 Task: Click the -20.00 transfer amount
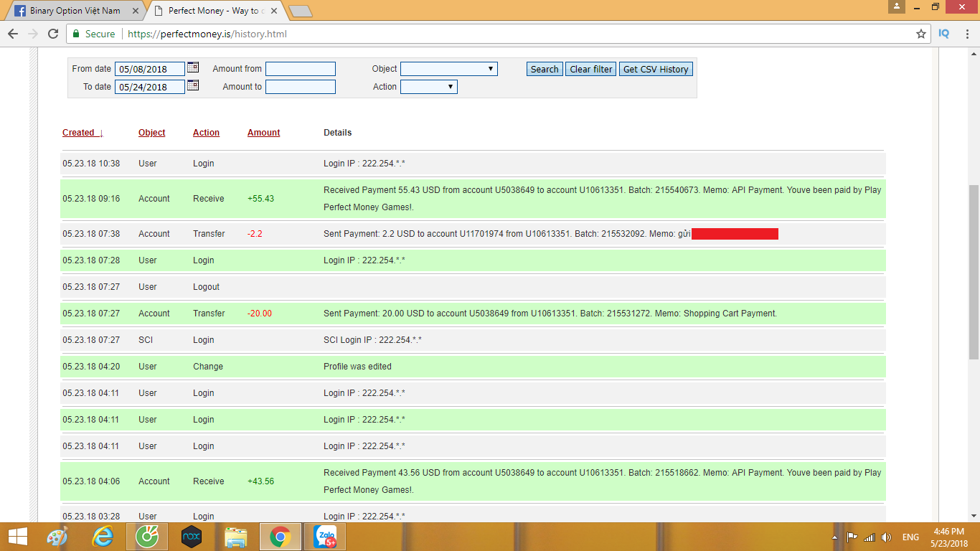(260, 314)
